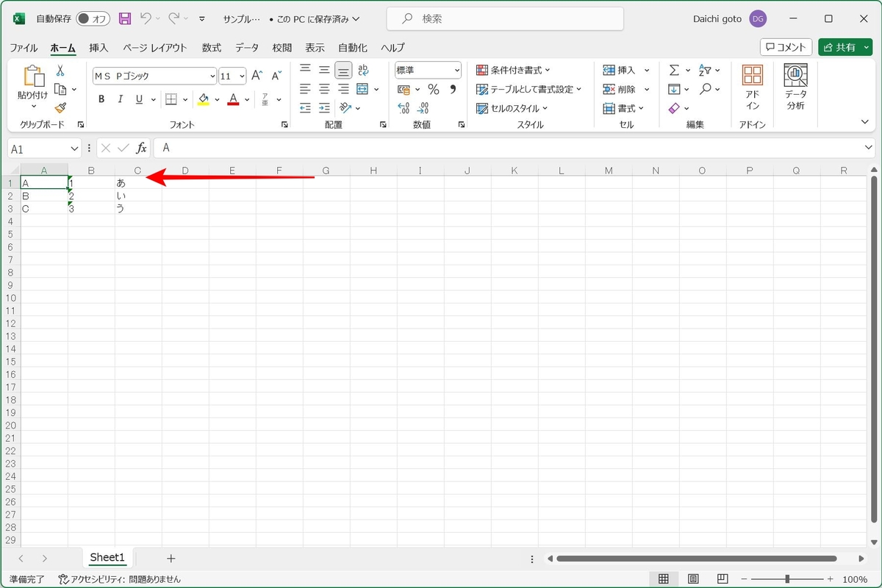Viewport: 882px width, 588px height.
Task: Increase font size with large A icon
Action: (x=257, y=76)
